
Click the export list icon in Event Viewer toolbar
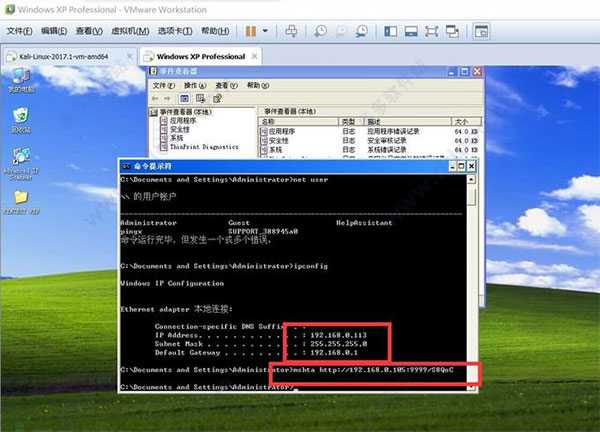(x=201, y=99)
